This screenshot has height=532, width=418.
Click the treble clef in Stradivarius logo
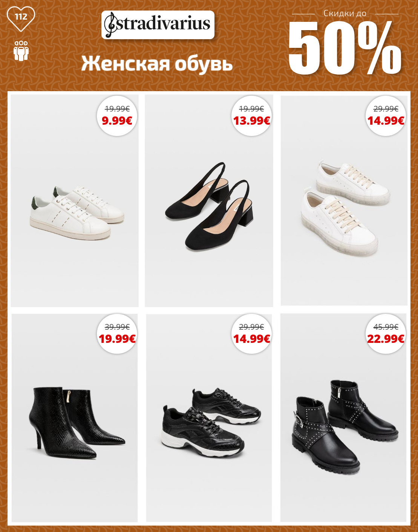tap(110, 25)
